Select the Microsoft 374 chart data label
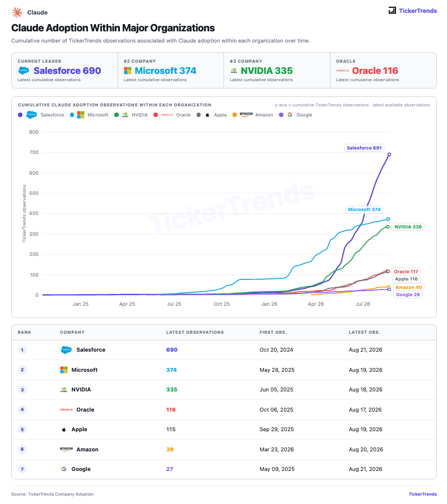This screenshot has width=447, height=504. (364, 209)
